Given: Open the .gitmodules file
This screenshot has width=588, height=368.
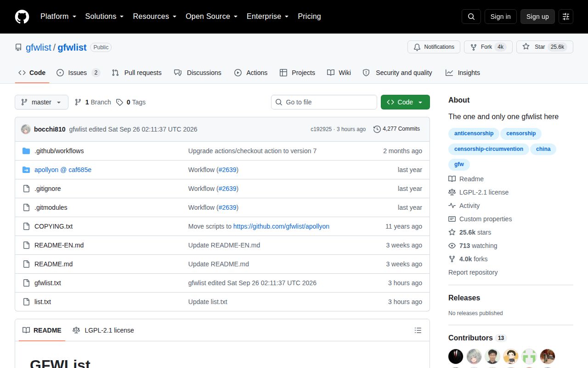Looking at the screenshot, I should point(51,207).
